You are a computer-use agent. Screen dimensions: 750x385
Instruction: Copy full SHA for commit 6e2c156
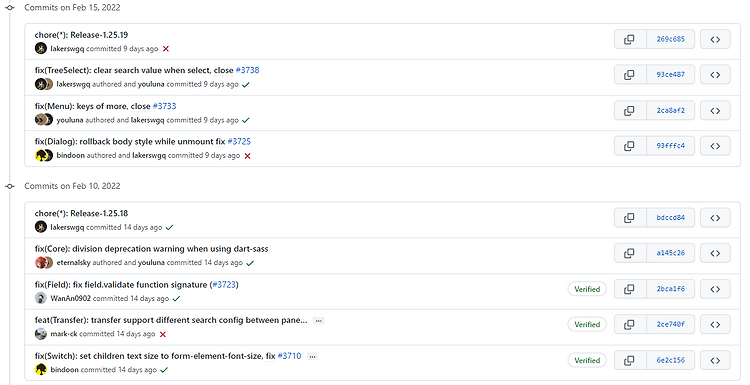coord(630,360)
